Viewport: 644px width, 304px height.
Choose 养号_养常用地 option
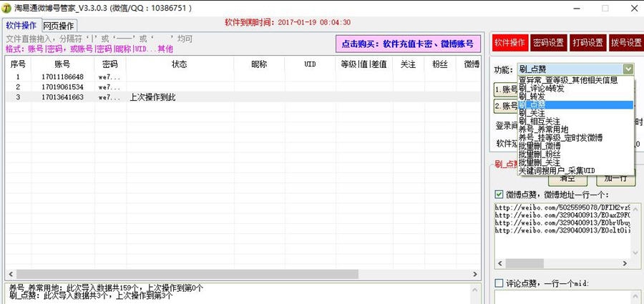[576, 129]
